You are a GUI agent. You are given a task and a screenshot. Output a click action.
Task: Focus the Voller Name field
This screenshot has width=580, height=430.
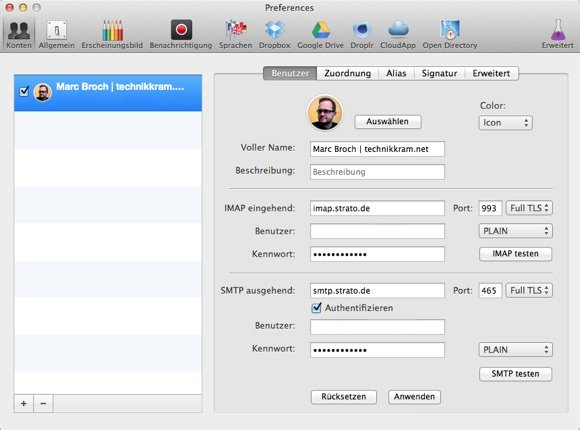click(377, 149)
